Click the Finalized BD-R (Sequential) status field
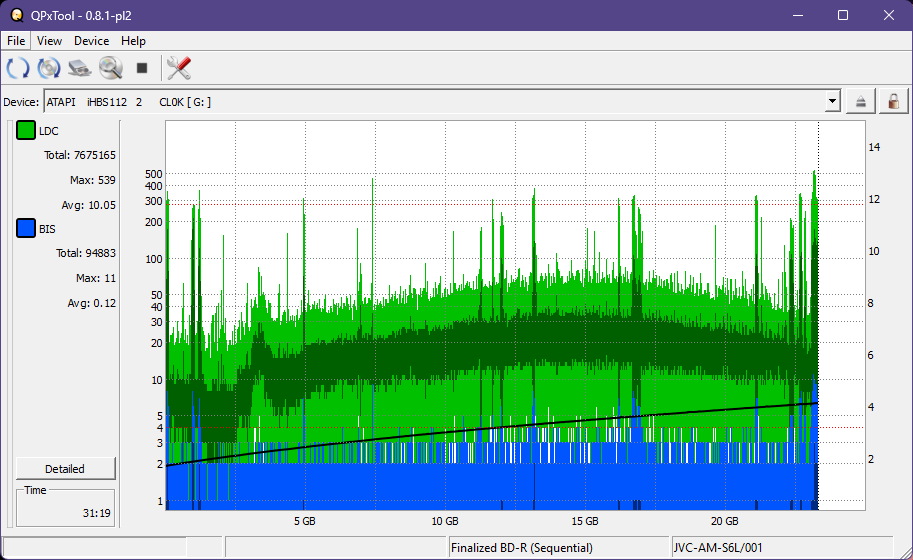Image resolution: width=913 pixels, height=560 pixels. [x=558, y=548]
